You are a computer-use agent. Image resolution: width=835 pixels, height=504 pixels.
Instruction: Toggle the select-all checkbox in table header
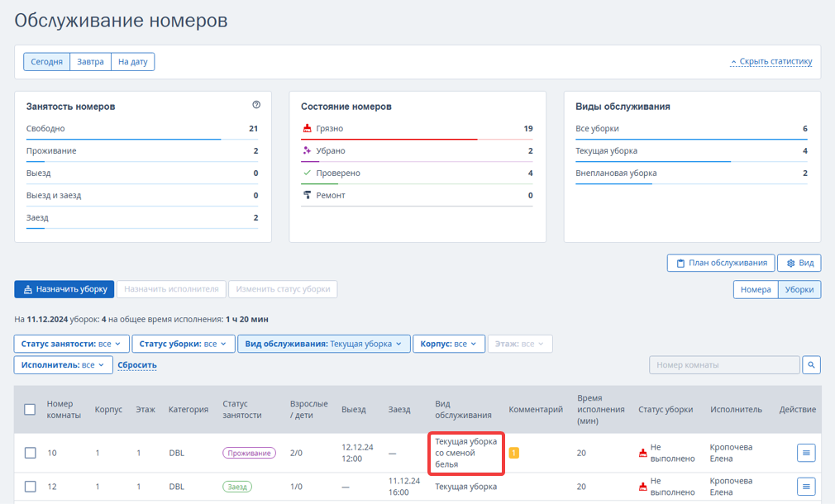tap(30, 409)
